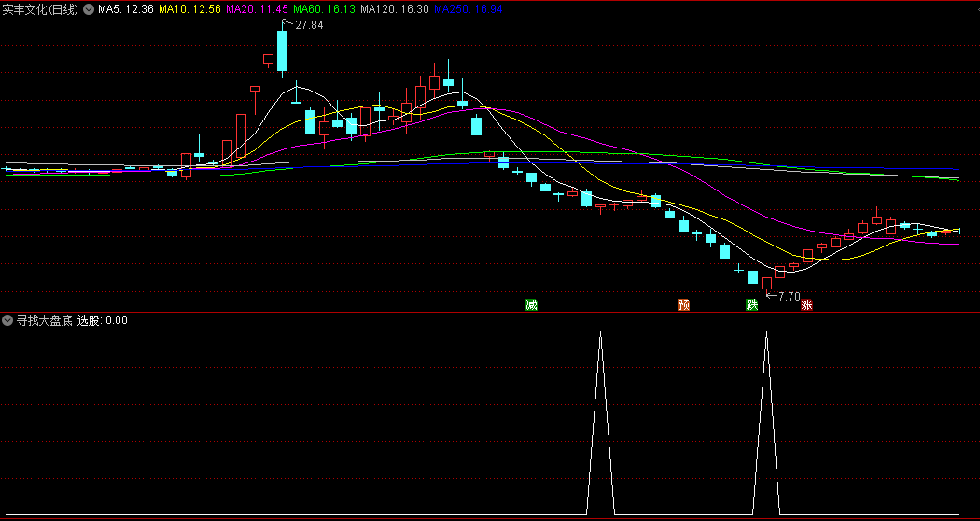Click the green 减 event marker
Image resolution: width=980 pixels, height=521 pixels.
[532, 304]
